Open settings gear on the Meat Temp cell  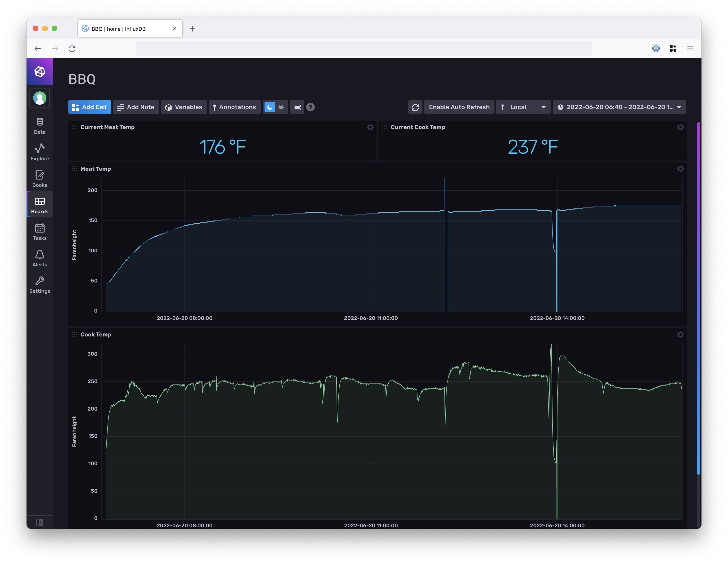click(680, 169)
